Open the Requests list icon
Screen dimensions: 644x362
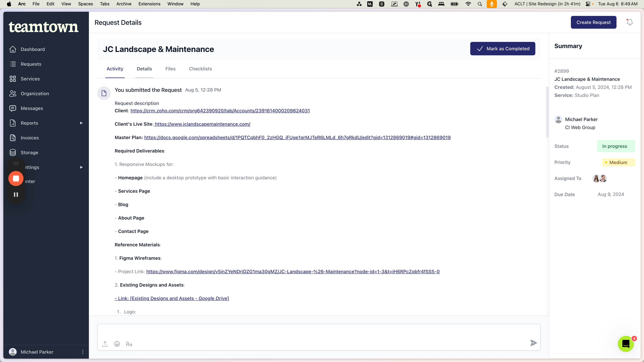[13, 64]
